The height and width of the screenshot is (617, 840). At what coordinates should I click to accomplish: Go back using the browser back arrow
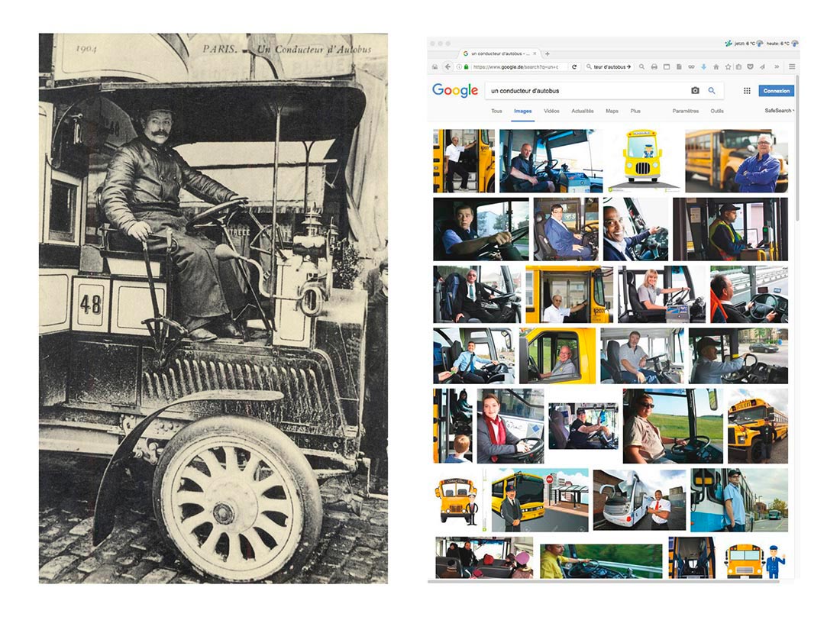[x=447, y=67]
